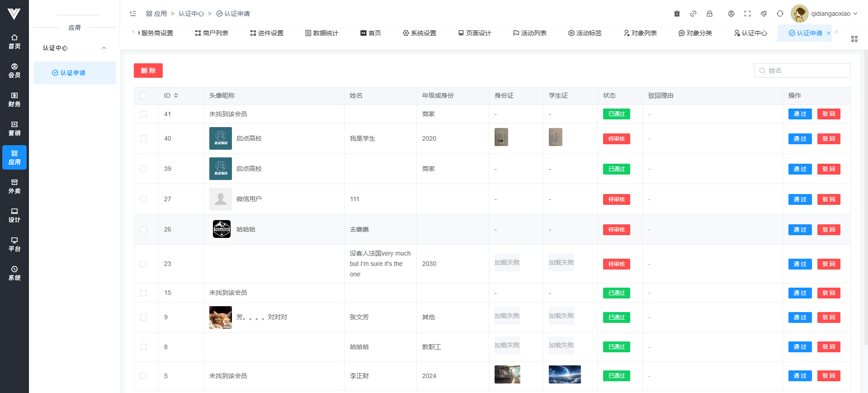Screen dimensions: 868x393
Task: Toggle fullscreen mode icon
Action: point(747,14)
